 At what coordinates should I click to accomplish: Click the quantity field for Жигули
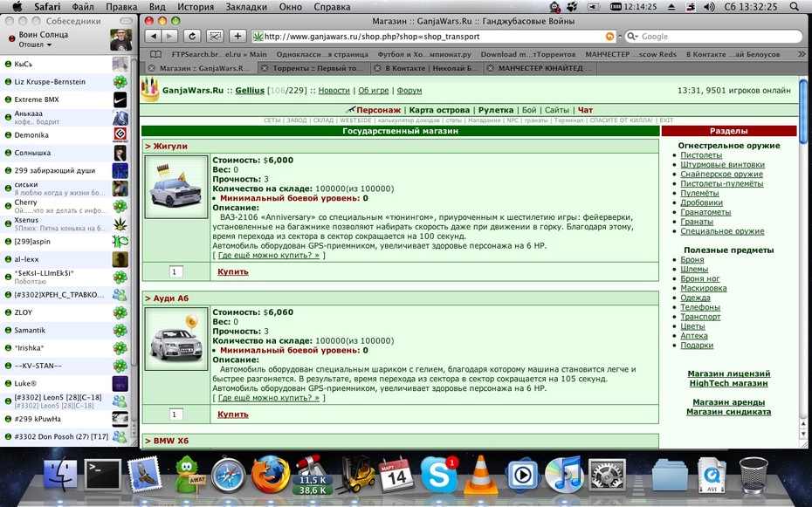175,271
